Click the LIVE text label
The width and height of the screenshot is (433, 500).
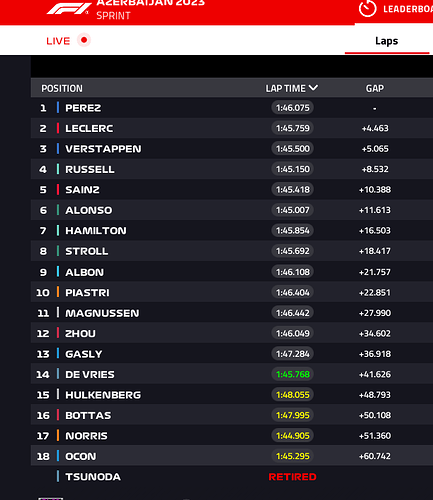pyautogui.click(x=58, y=41)
